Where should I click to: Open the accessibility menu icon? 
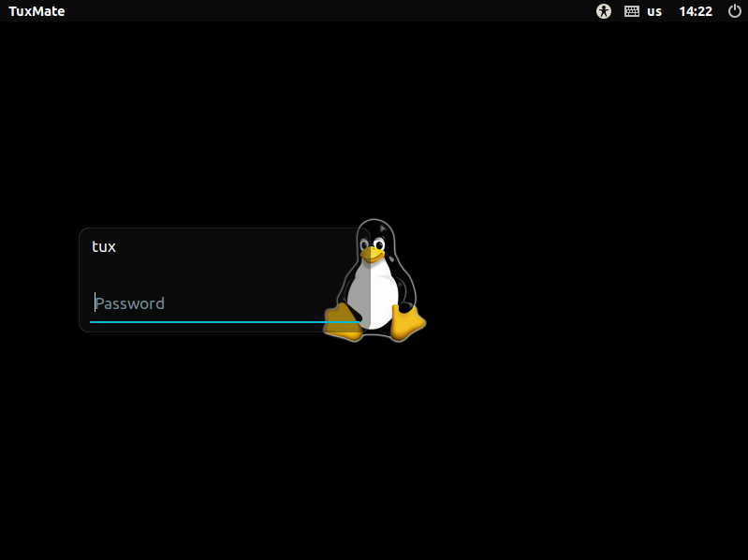pyautogui.click(x=604, y=11)
